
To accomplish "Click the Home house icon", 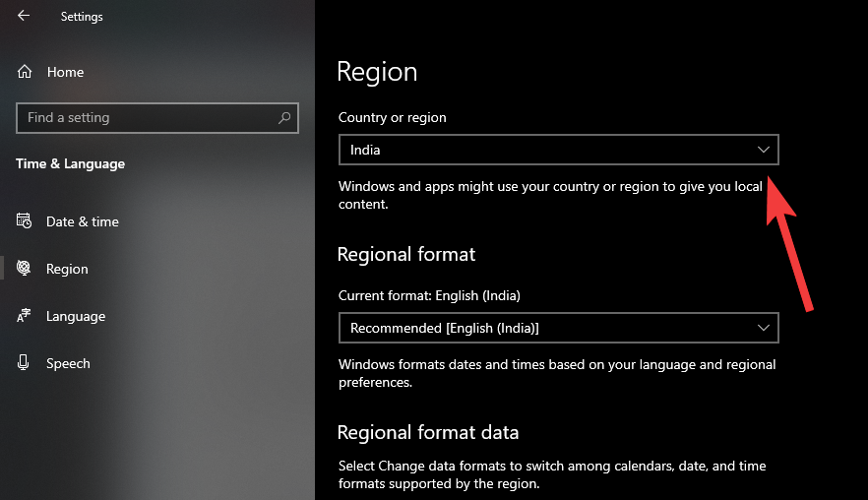I will 25,72.
